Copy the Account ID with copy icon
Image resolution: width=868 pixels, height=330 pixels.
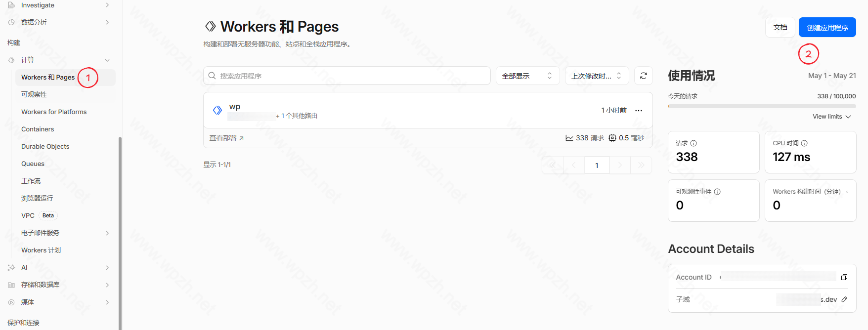coord(844,277)
